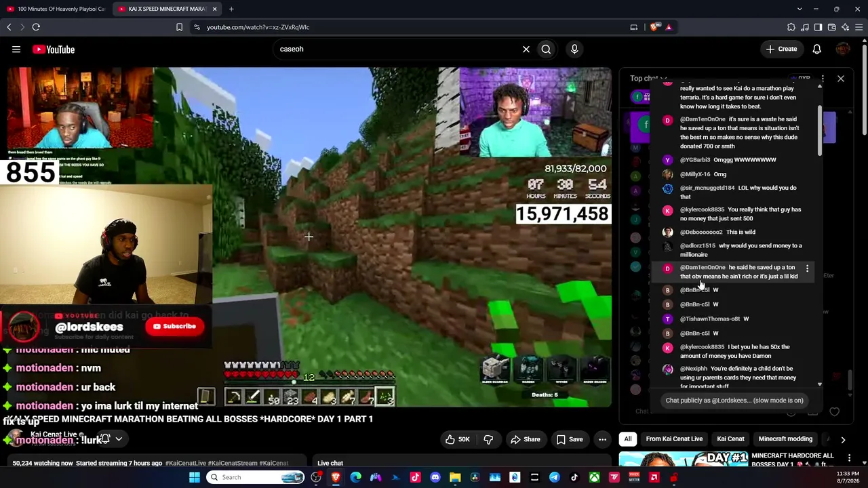Go back to the previous page
The image size is (868, 488).
pyautogui.click(x=9, y=27)
